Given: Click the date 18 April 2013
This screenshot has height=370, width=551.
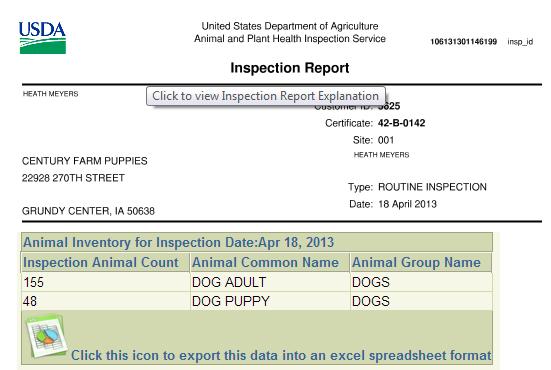Looking at the screenshot, I should 407,204.
